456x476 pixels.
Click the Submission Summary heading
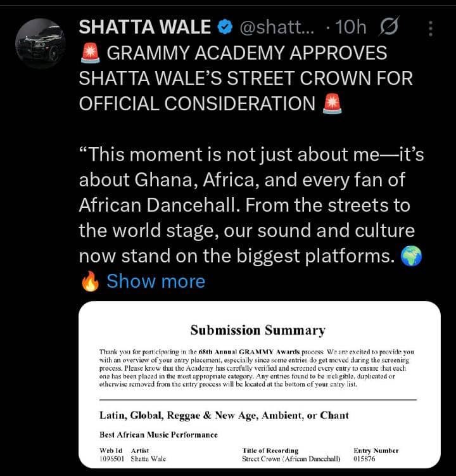258,330
